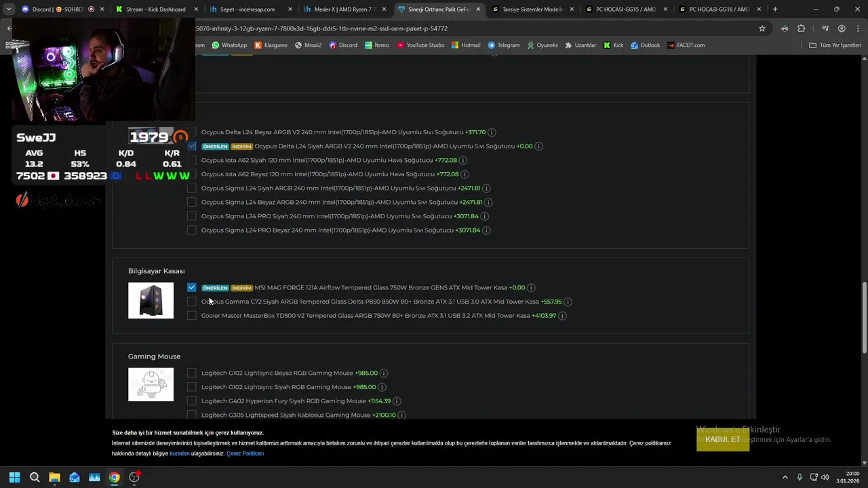Select Logitech G402 Hyperion Fury checkbox
868x488 pixels.
click(192, 401)
